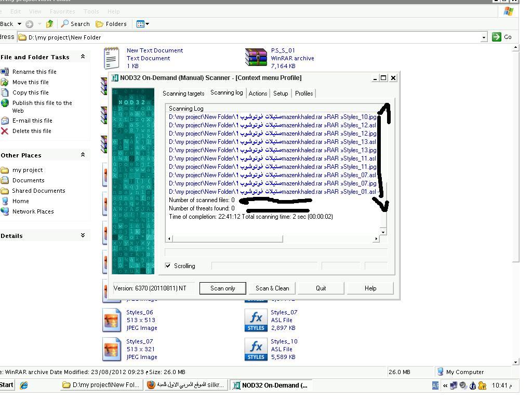Screen dimensions: 532x399
Task: Click the address bar path field
Action: [249, 37]
